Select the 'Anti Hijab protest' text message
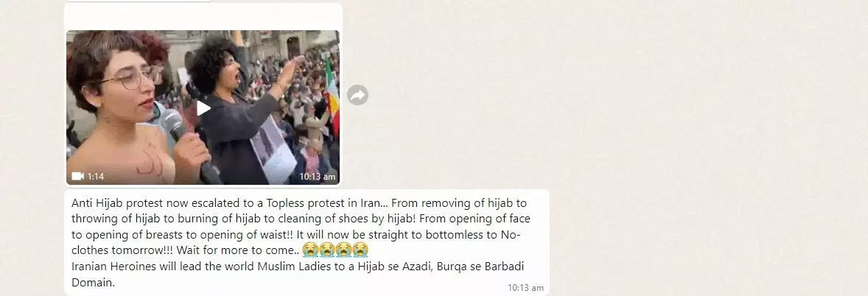 point(307,242)
